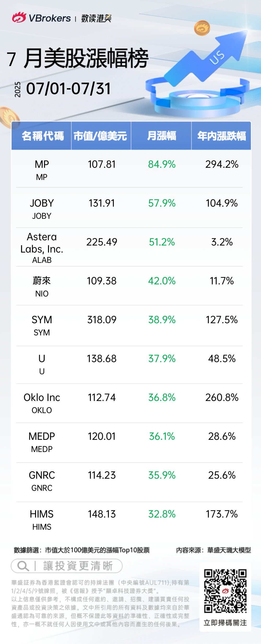The width and height of the screenshot is (261, 644).
Task: Click the magnifier search icon
Action: (23, 566)
